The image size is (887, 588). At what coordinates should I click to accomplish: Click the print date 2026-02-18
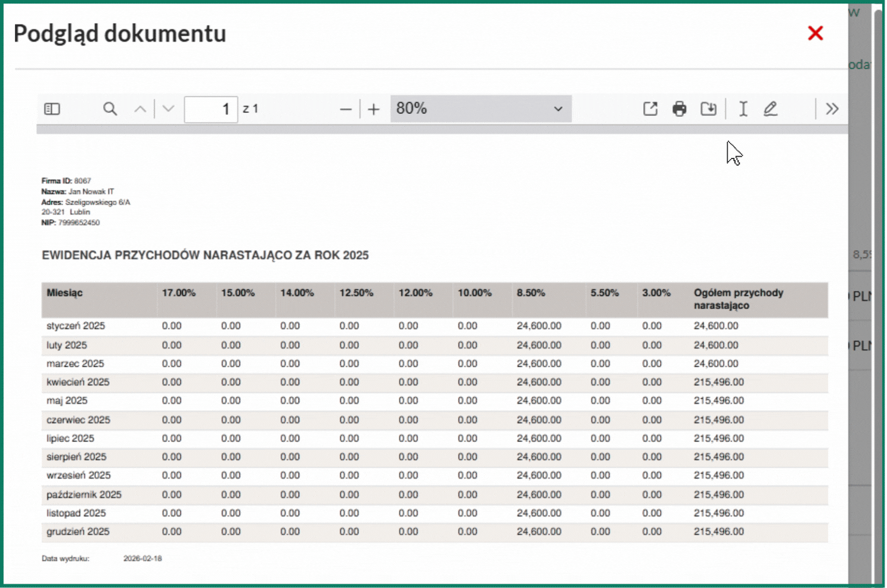pos(142,558)
